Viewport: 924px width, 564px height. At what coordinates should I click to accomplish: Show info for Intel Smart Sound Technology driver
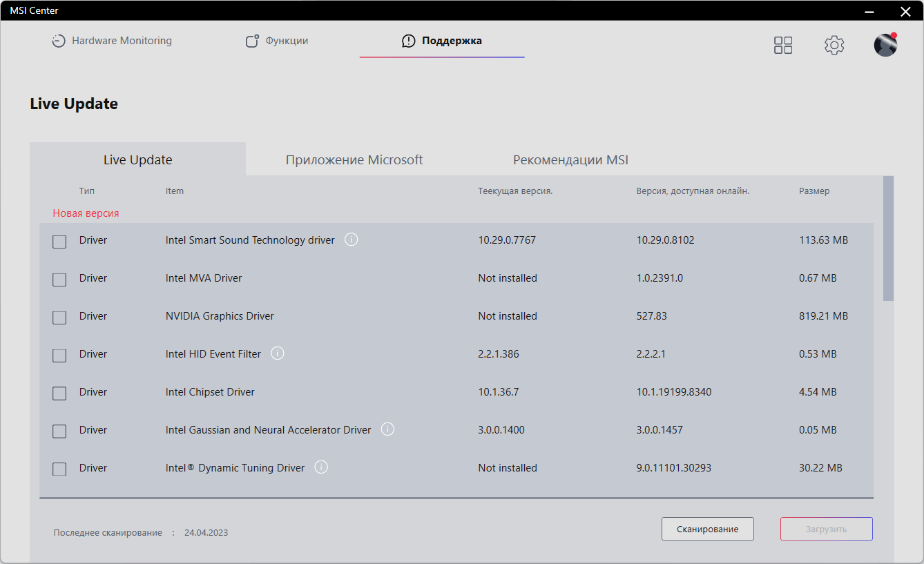pyautogui.click(x=351, y=240)
